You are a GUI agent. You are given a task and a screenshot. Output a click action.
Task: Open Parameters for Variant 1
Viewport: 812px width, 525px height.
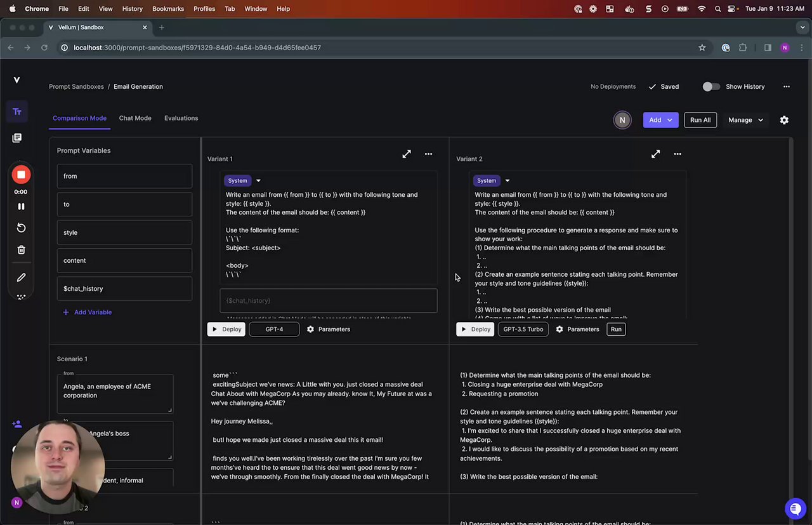tap(329, 329)
